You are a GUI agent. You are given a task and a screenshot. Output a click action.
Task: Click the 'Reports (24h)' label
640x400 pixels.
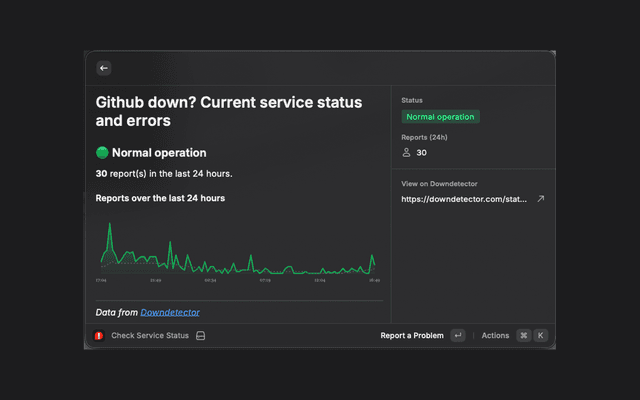[x=424, y=138]
